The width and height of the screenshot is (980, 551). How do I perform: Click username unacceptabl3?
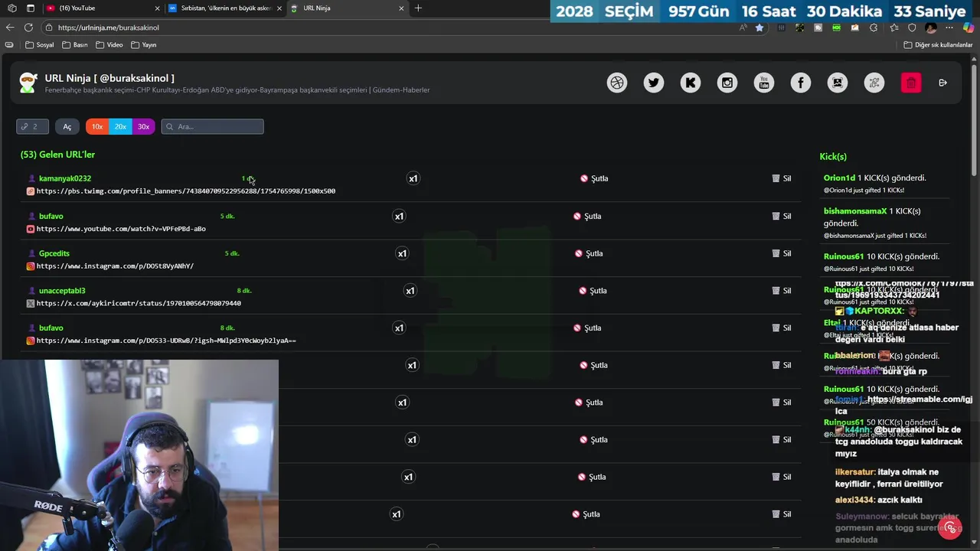[x=62, y=291]
